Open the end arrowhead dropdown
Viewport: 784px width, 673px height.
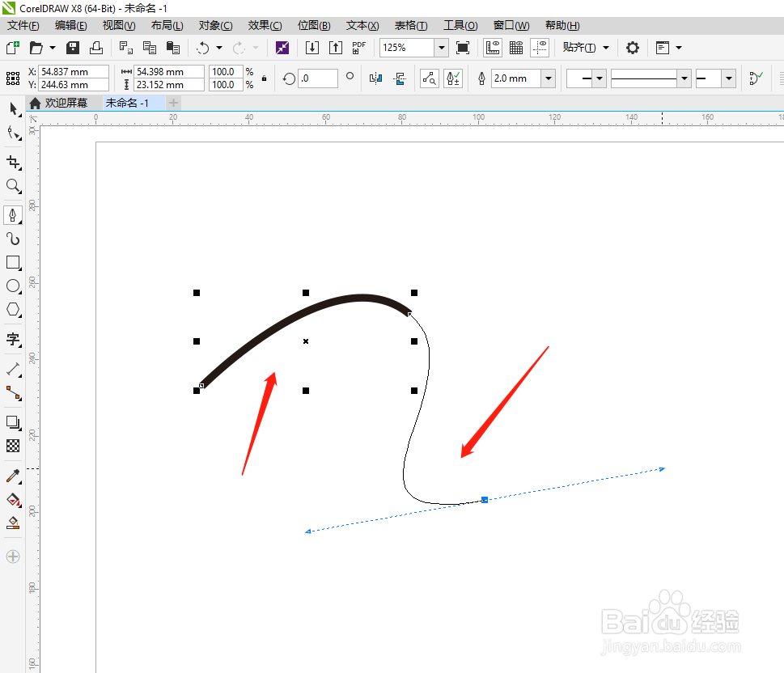(728, 78)
